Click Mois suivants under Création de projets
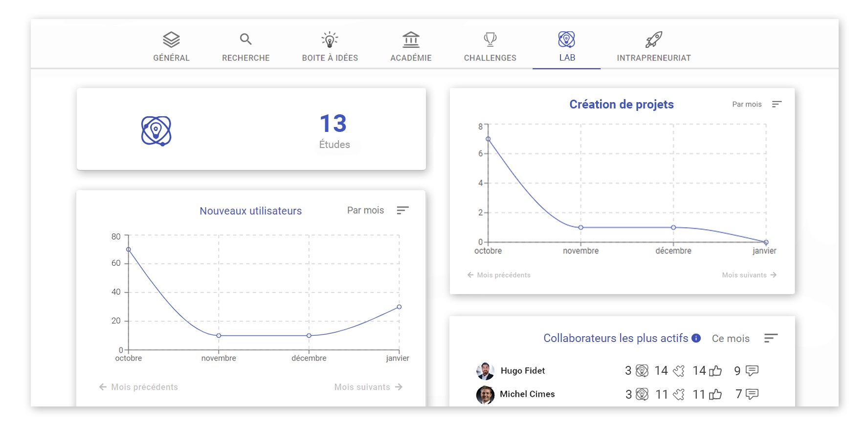868x427 pixels. point(749,275)
